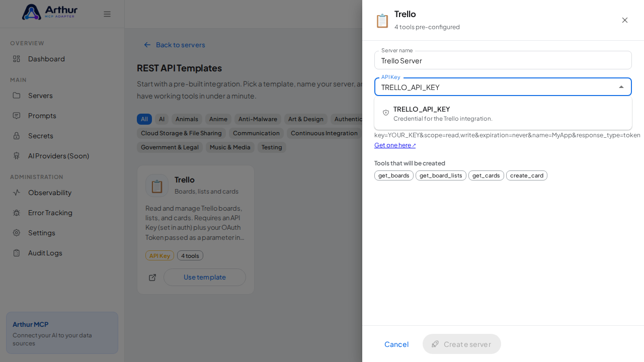Click the API Key badge on Trello card
The height and width of the screenshot is (362, 644).
point(159,255)
